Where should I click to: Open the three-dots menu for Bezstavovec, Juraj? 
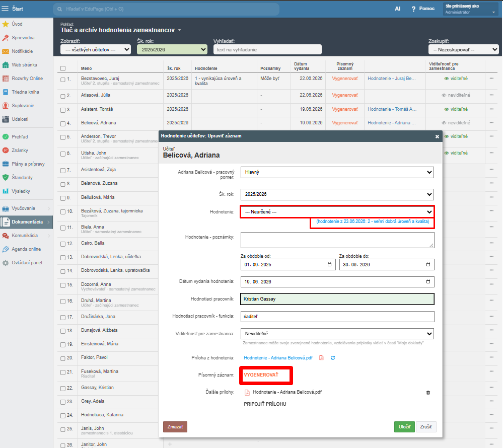(x=491, y=78)
